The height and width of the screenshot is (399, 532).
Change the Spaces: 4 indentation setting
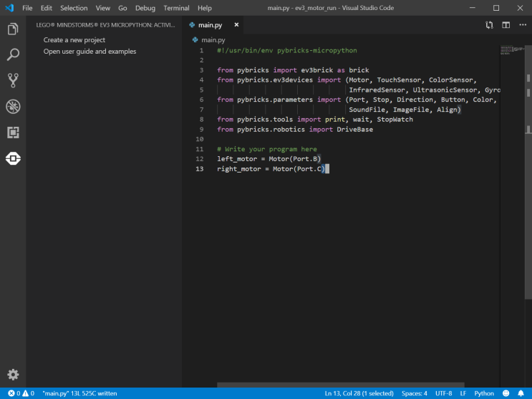pos(414,393)
